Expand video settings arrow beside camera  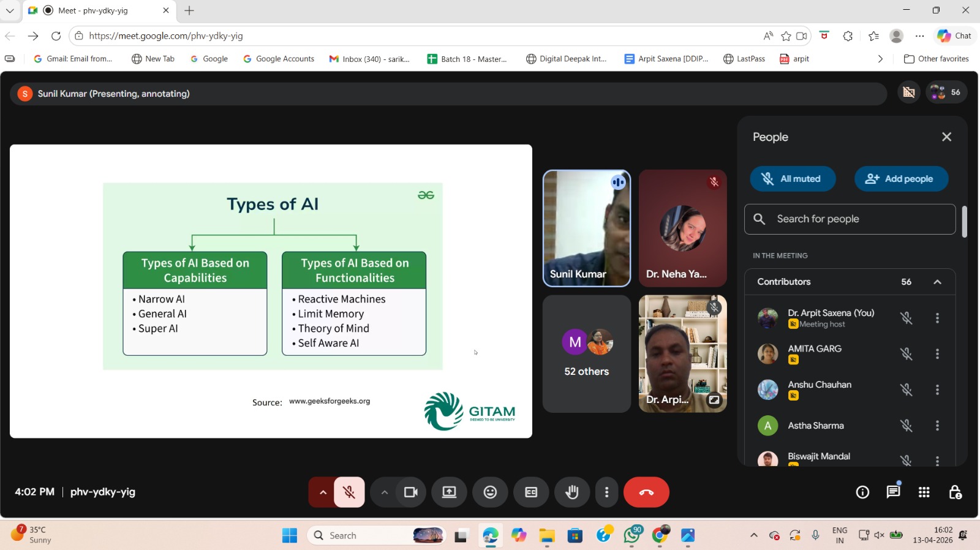pos(384,492)
